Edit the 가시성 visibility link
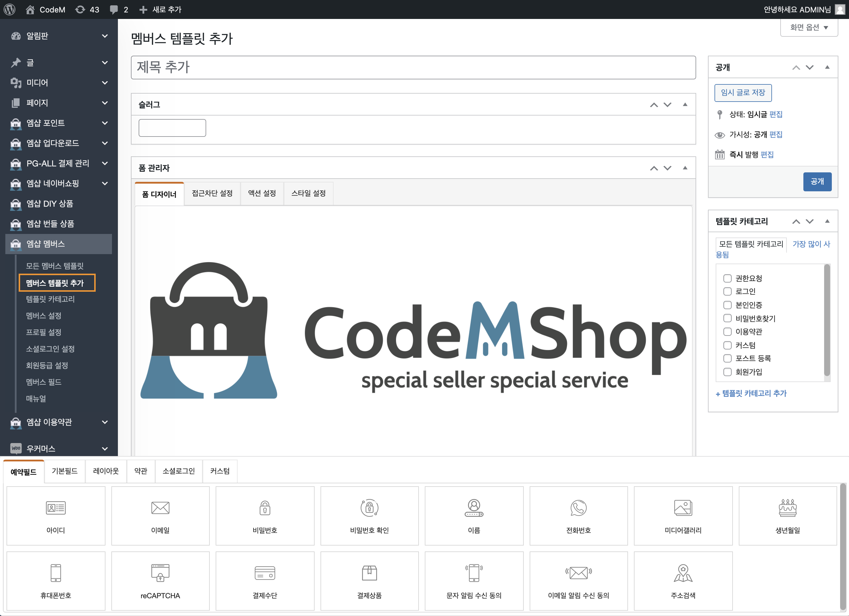The image size is (849, 616). pyautogui.click(x=776, y=135)
